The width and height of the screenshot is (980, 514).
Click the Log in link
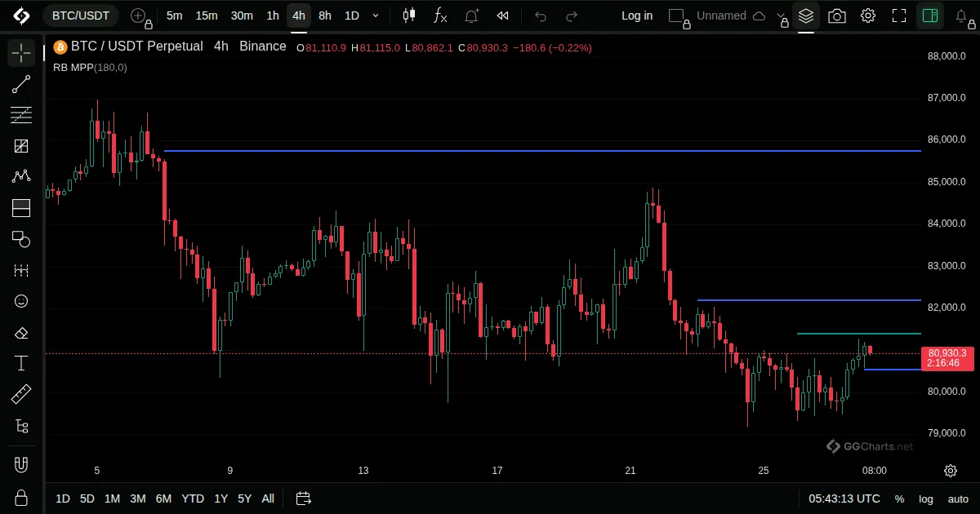tap(637, 16)
